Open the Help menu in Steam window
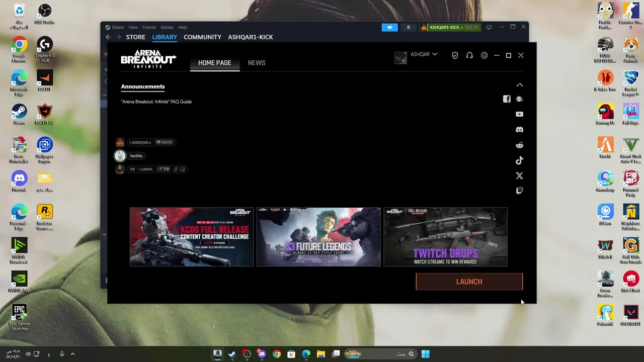The height and width of the screenshot is (362, 644). (x=183, y=27)
